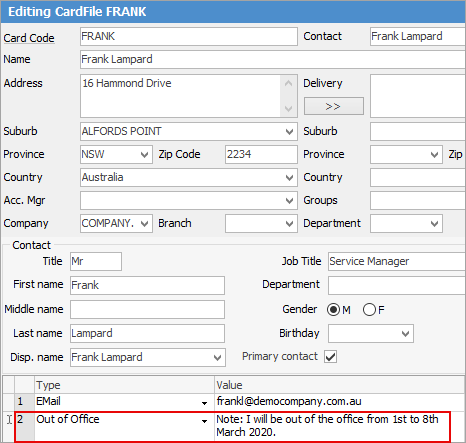Expand the COMPANY. dropdown arrow
The height and width of the screenshot is (443, 466).
pos(144,224)
